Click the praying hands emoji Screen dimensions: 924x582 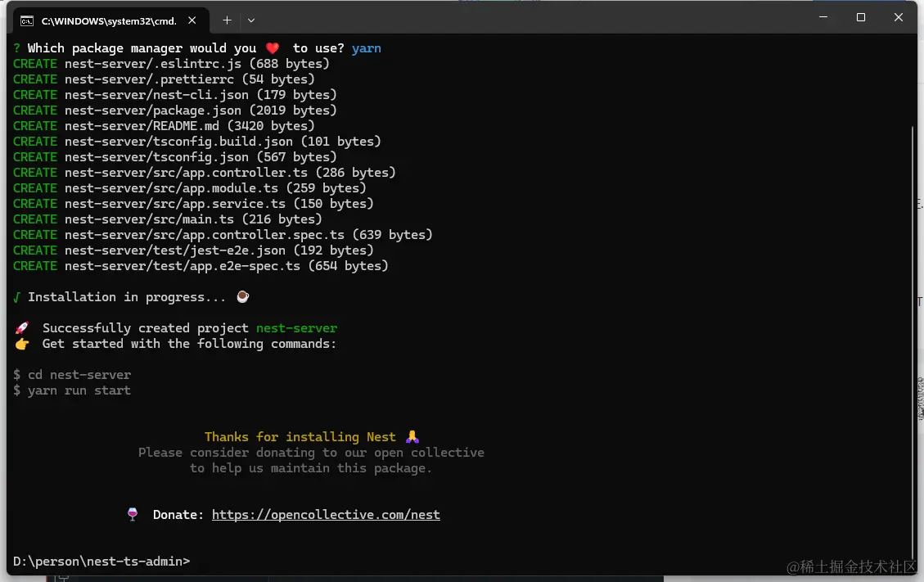(x=412, y=437)
